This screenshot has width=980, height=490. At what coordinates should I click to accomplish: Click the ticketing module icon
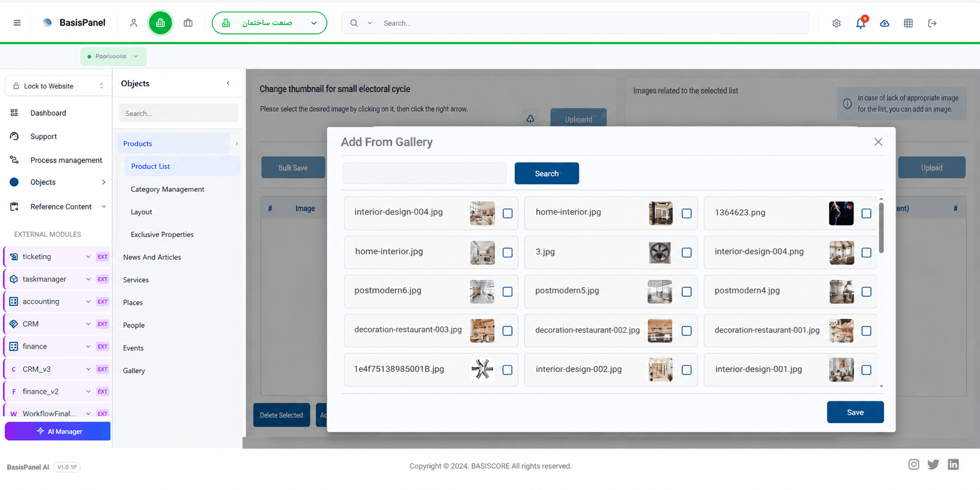[x=14, y=257]
